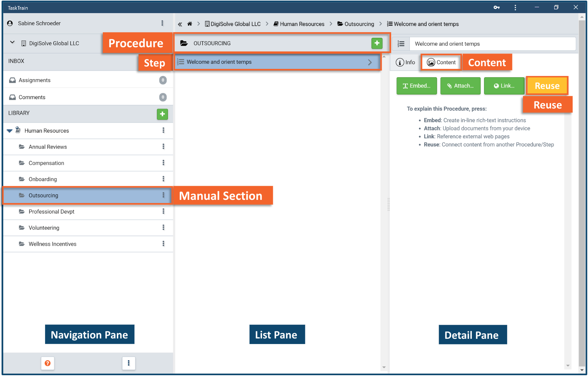
Task: Open the Assignments inbox
Action: pyautogui.click(x=88, y=80)
